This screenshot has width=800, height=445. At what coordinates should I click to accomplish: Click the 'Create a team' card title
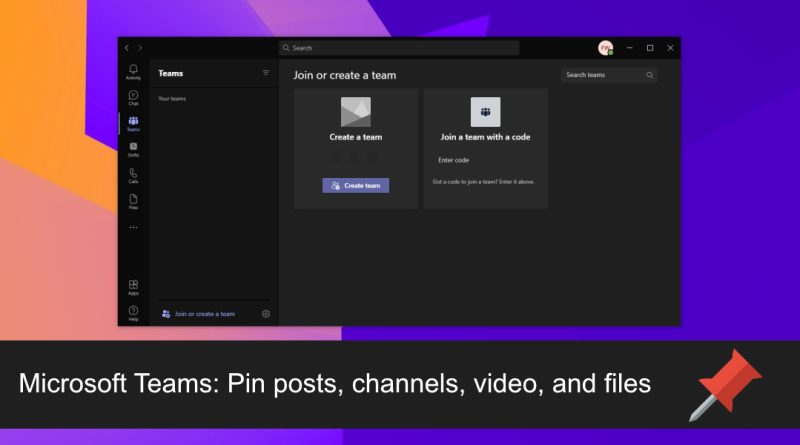click(356, 137)
